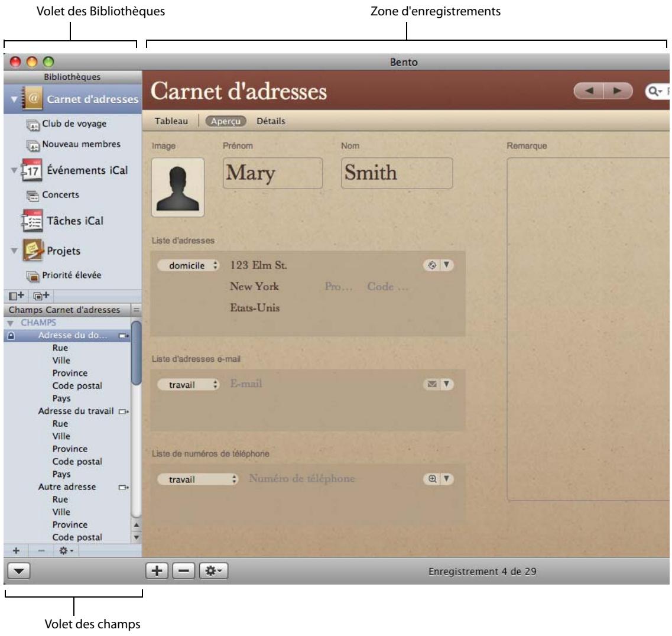Click the New York city field
This screenshot has width=672, height=636.
(254, 287)
